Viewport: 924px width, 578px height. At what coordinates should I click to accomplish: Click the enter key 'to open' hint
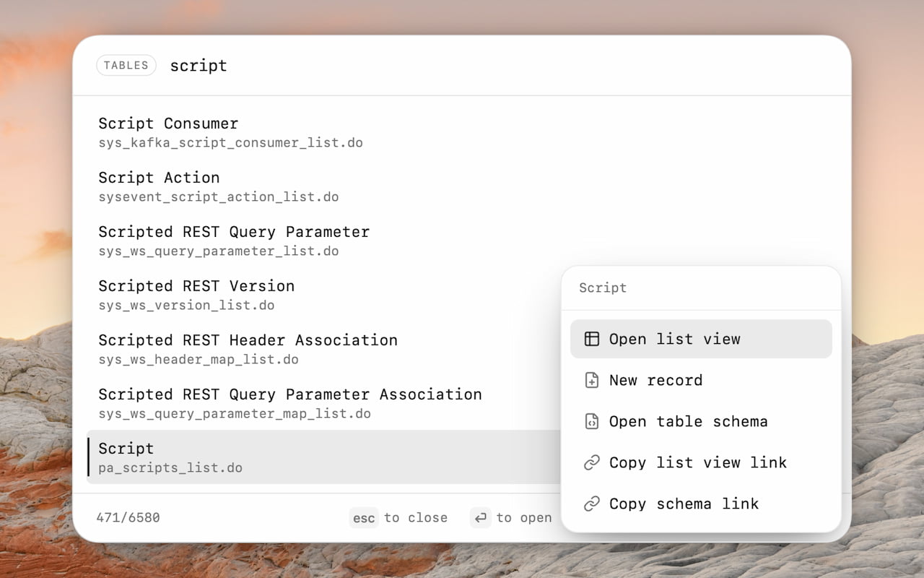click(510, 517)
